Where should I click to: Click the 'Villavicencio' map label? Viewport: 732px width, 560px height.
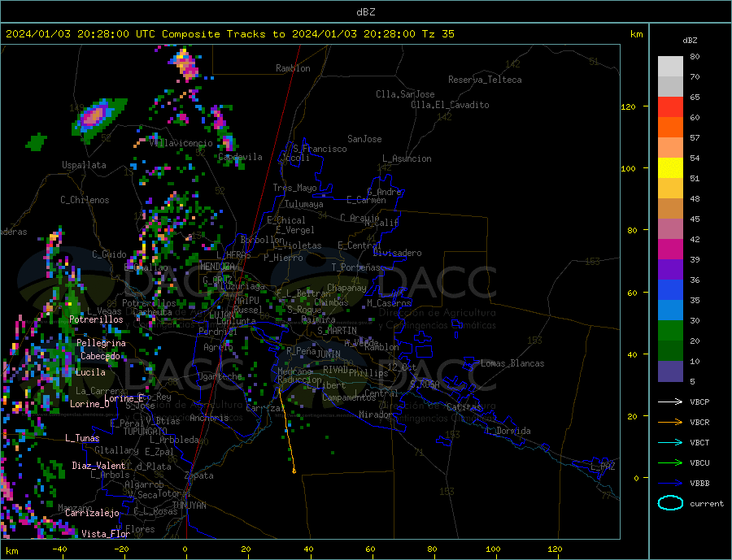(181, 143)
